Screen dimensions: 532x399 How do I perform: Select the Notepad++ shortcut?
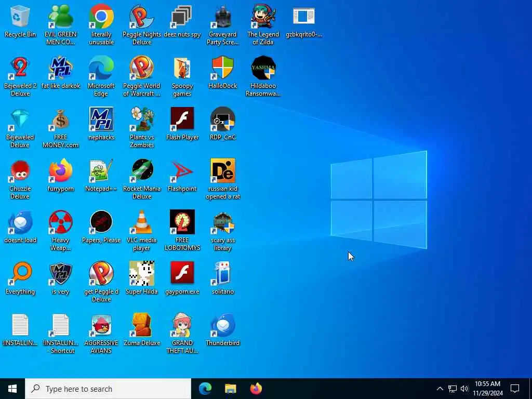101,170
